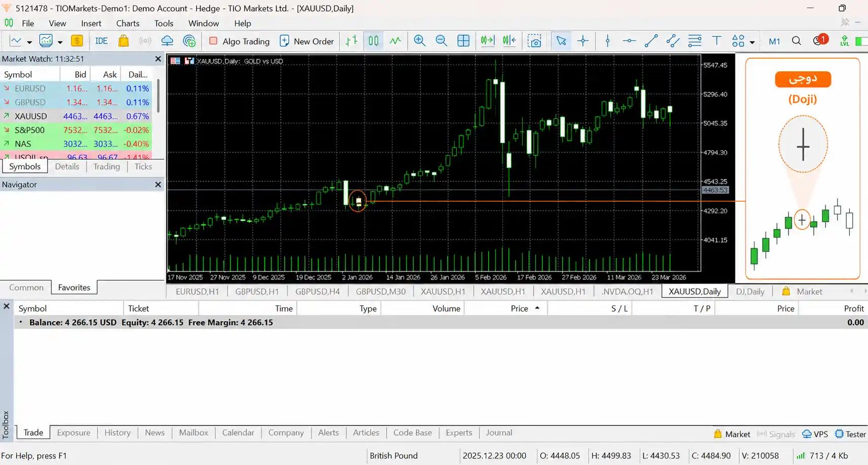Open the Calendar tab in Toolbox
The image size is (868, 465).
click(238, 433)
